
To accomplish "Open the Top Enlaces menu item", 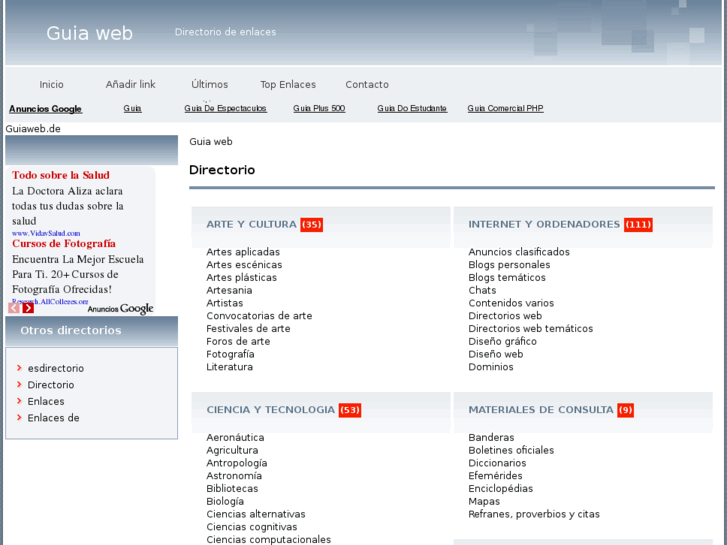I will click(288, 84).
